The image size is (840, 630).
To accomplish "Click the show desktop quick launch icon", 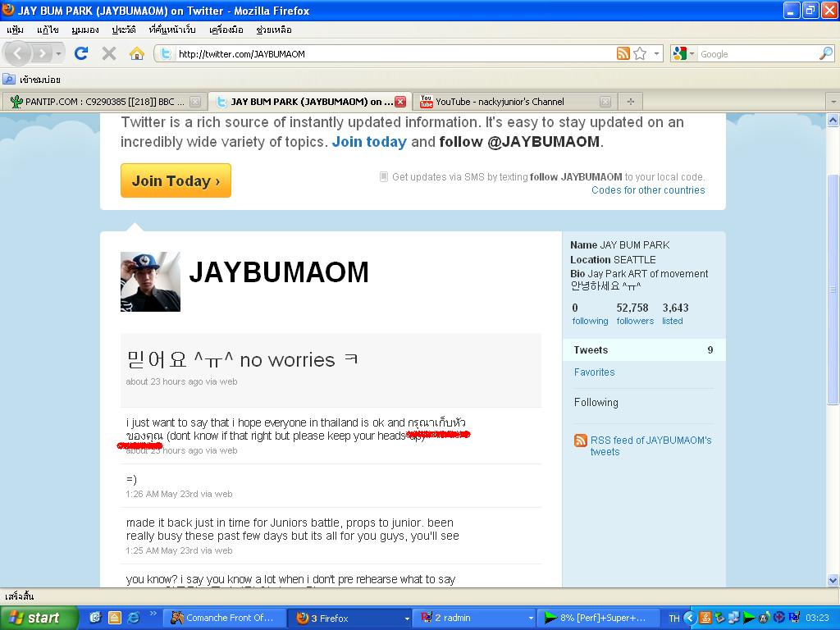I will pos(114,618).
